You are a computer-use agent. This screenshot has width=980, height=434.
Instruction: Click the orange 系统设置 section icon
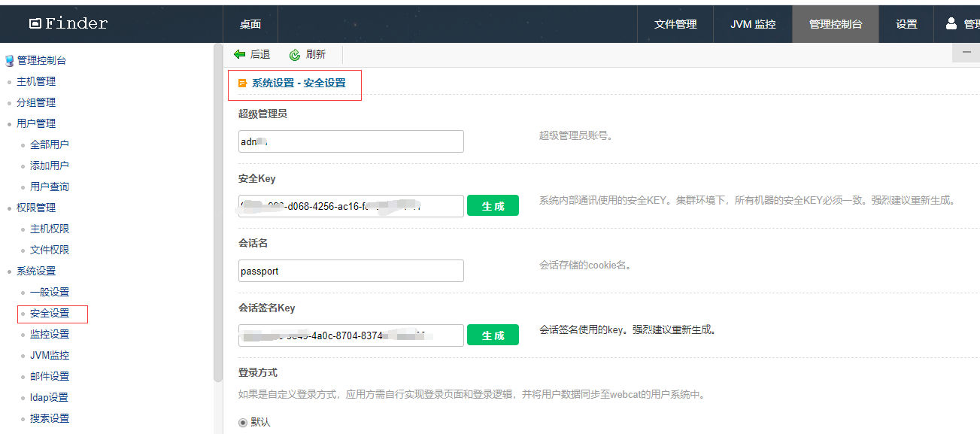click(x=242, y=83)
